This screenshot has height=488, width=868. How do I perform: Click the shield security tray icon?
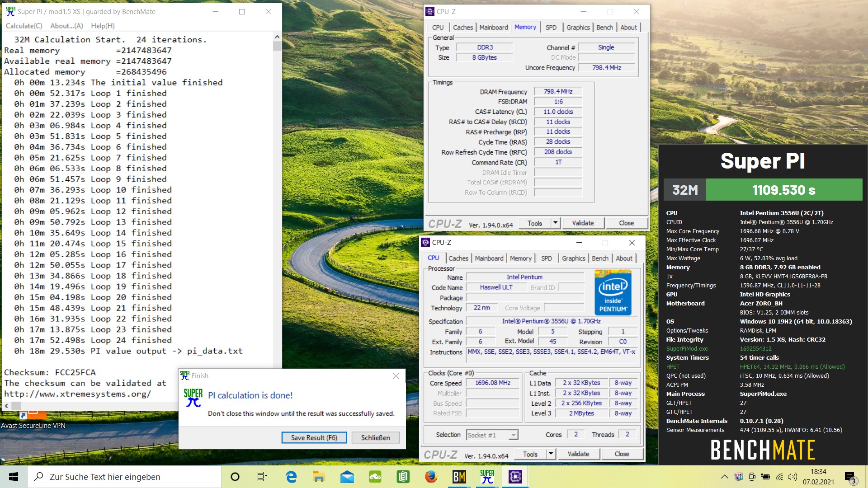739,477
